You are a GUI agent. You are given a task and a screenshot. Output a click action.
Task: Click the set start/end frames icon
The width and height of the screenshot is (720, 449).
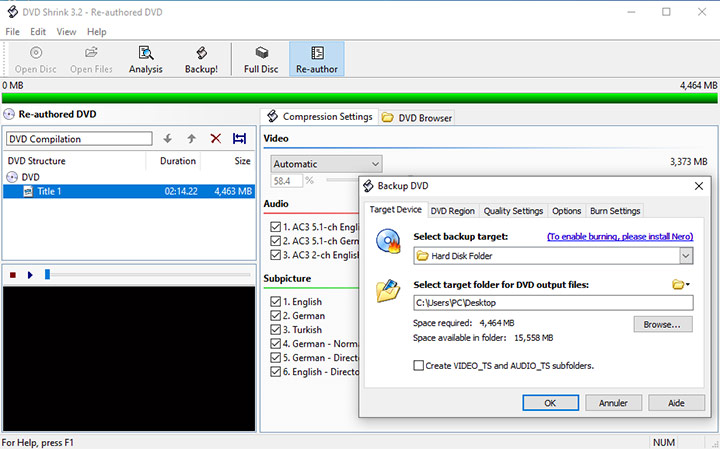[x=239, y=139]
